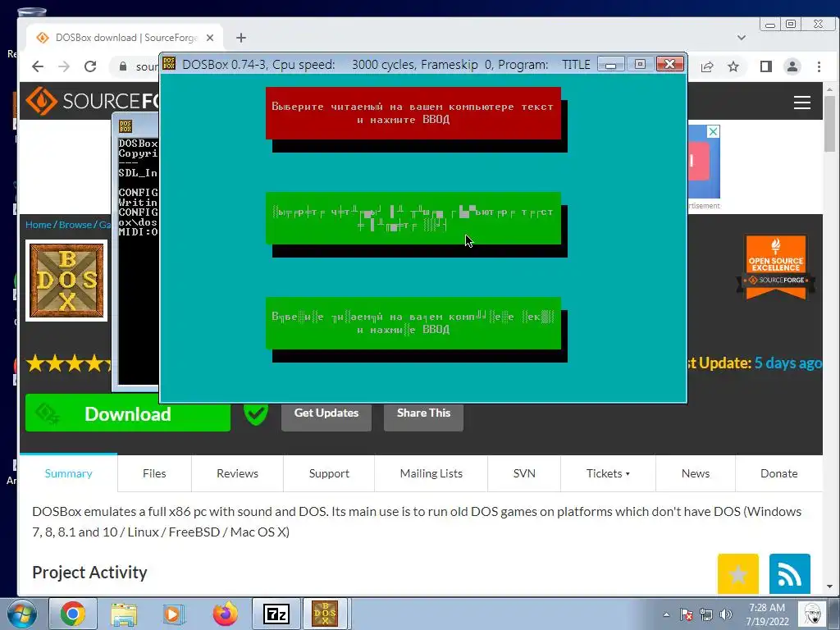The height and width of the screenshot is (630, 840).
Task: Bookmark this page with the star icon
Action: [733, 66]
